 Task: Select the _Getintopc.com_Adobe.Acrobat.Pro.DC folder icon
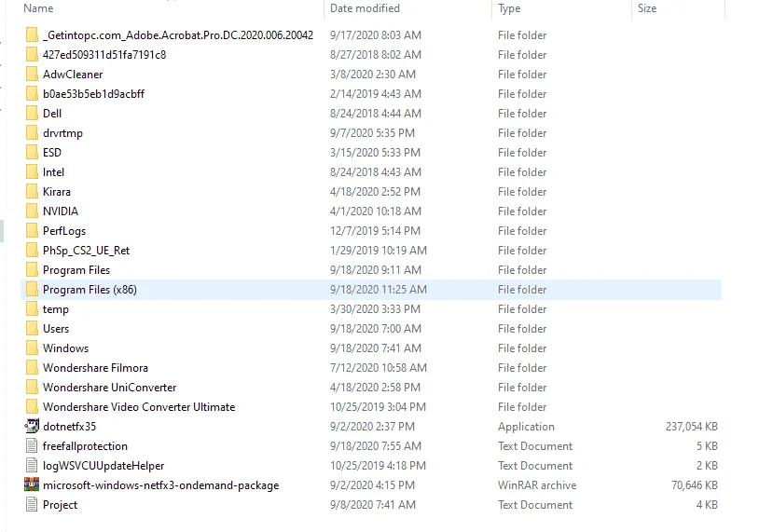[32, 34]
